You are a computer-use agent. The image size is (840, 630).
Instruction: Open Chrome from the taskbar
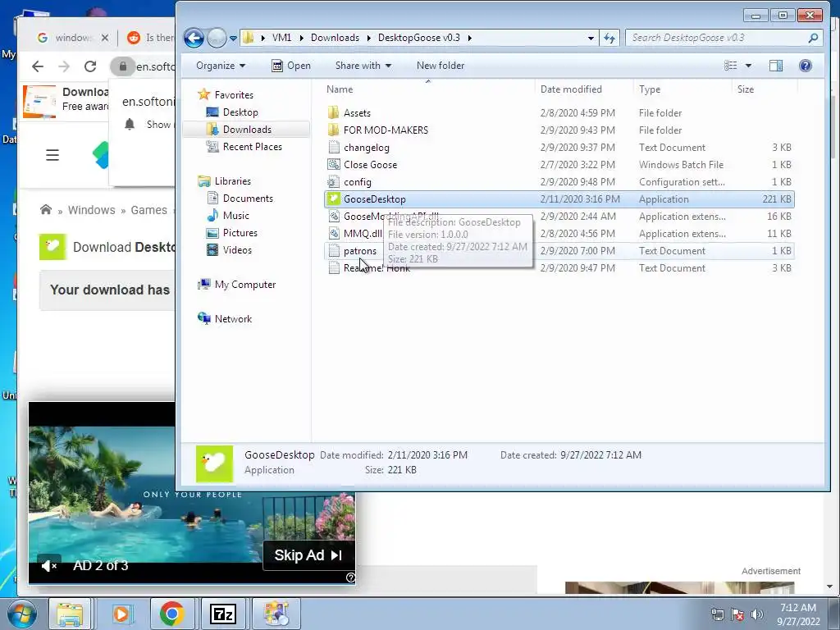(171, 614)
